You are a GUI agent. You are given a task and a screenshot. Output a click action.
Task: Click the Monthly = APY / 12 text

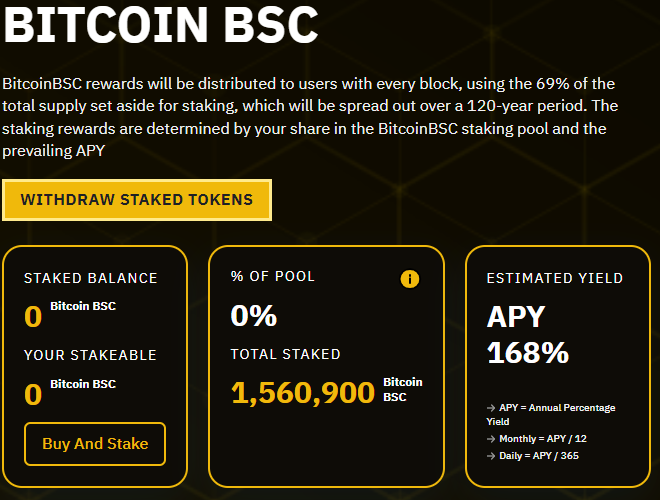[x=543, y=439]
